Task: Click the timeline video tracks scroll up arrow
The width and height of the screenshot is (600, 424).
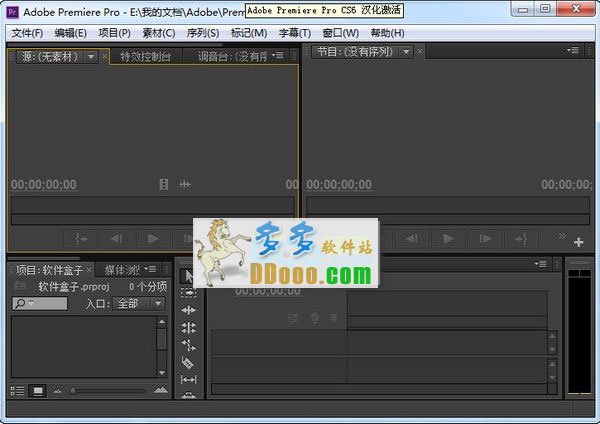Action: [552, 336]
